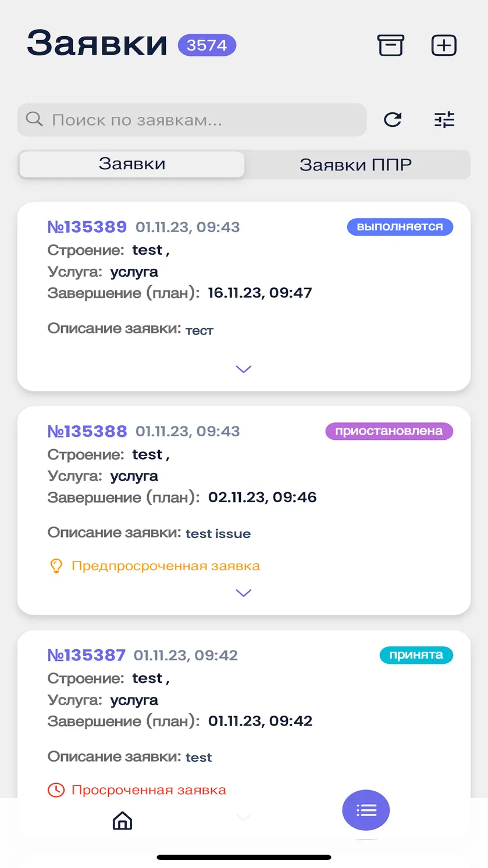
Task: Tap the red clock overdue icon
Action: [56, 790]
